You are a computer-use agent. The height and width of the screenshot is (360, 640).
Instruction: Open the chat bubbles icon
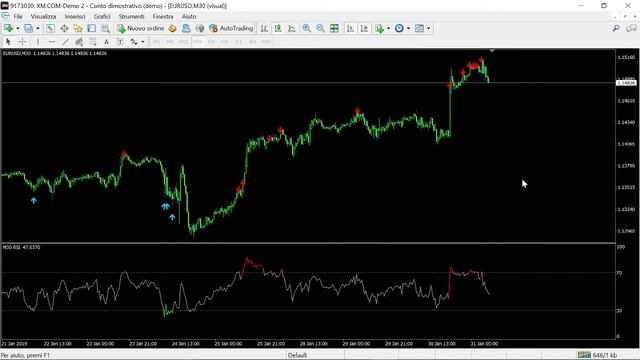(631, 28)
